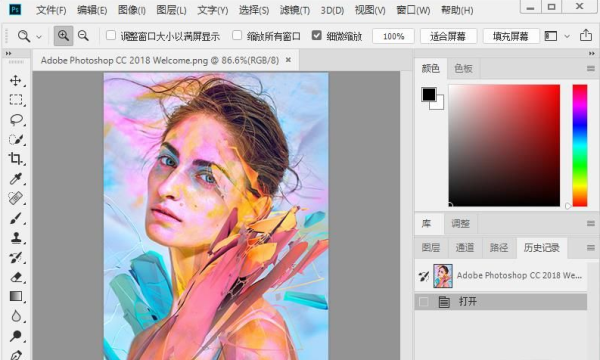Select the Quick Selection tool
This screenshot has width=600, height=360.
(x=16, y=139)
